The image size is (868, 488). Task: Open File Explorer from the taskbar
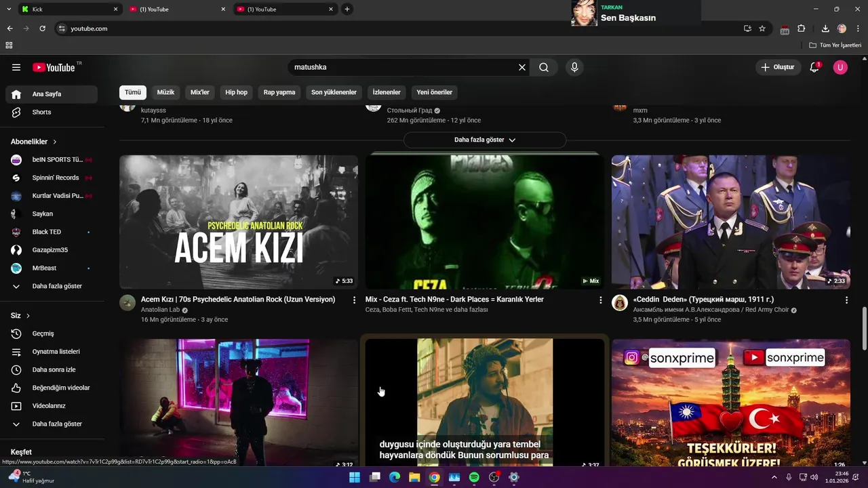(x=414, y=477)
